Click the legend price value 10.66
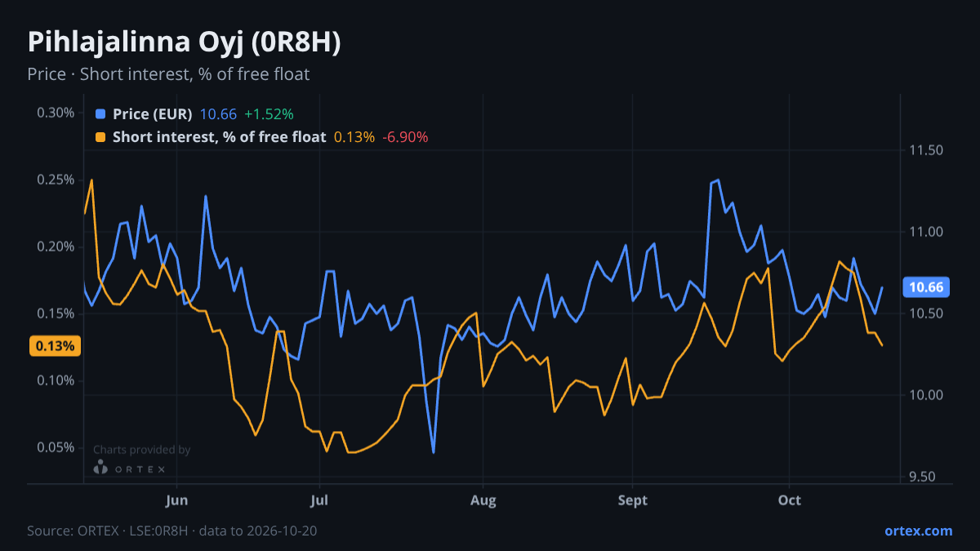 coord(218,114)
